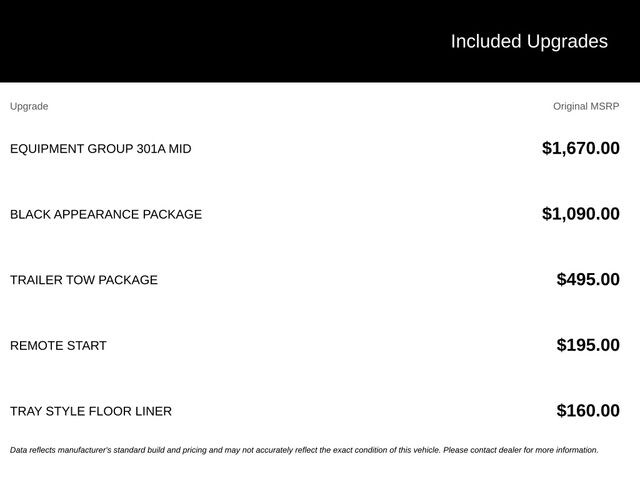Click the Included Upgrades heading
640x480 pixels.
(529, 42)
